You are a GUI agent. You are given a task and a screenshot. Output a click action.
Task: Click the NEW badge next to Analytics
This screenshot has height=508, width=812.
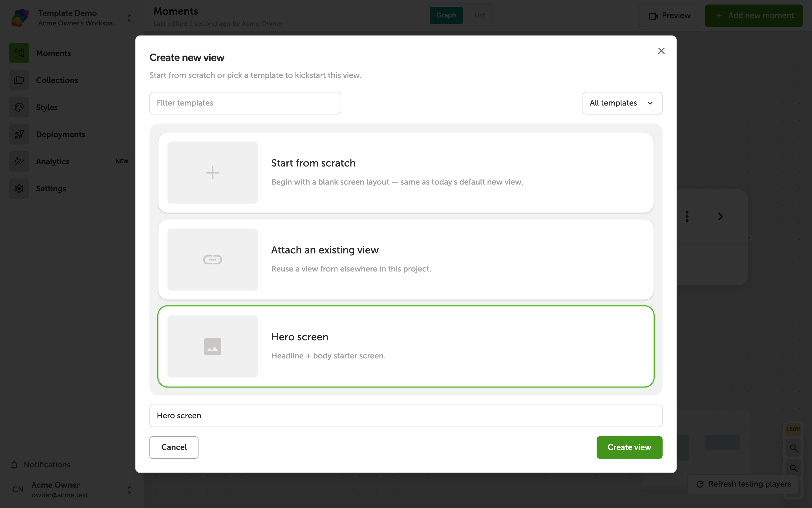pos(122,161)
